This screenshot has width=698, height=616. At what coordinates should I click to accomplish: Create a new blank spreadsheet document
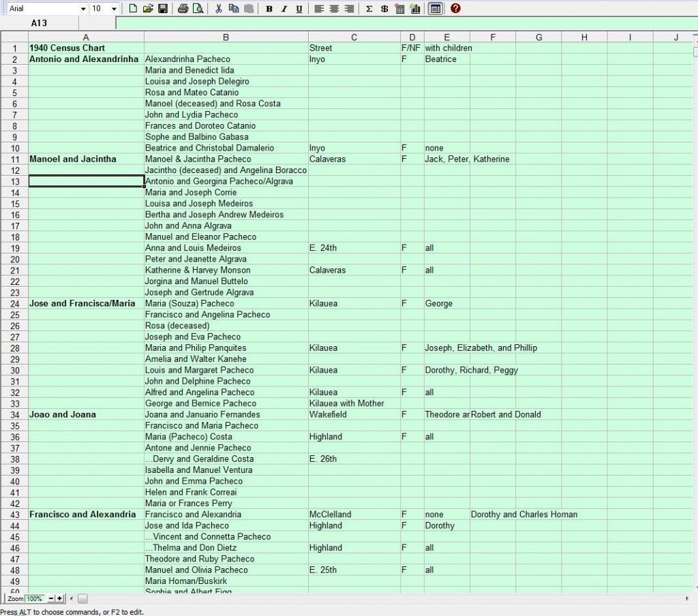[x=133, y=8]
